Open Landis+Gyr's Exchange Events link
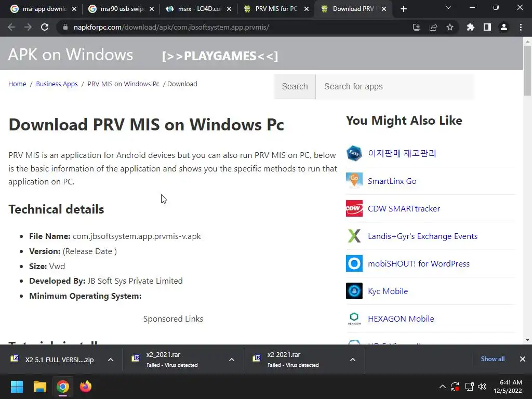The height and width of the screenshot is (399, 532). tap(422, 236)
